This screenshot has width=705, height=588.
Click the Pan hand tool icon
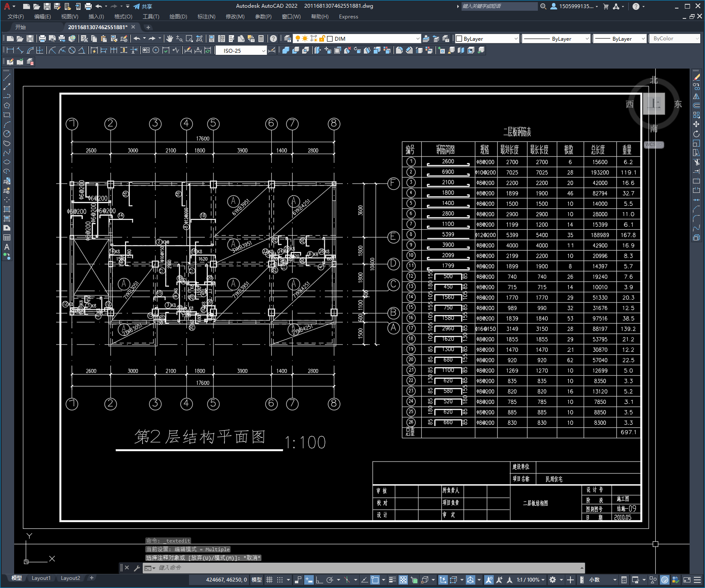coord(170,39)
